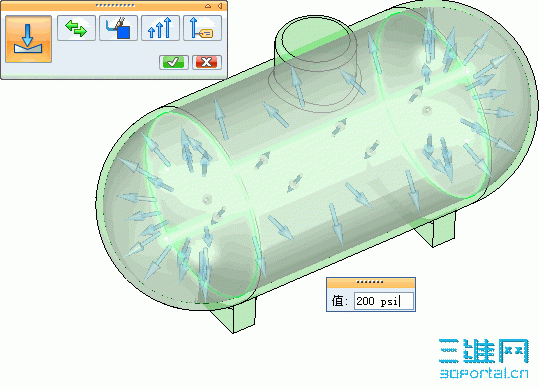
Task: Collapse the command bar with up triangle
Action: [208, 6]
